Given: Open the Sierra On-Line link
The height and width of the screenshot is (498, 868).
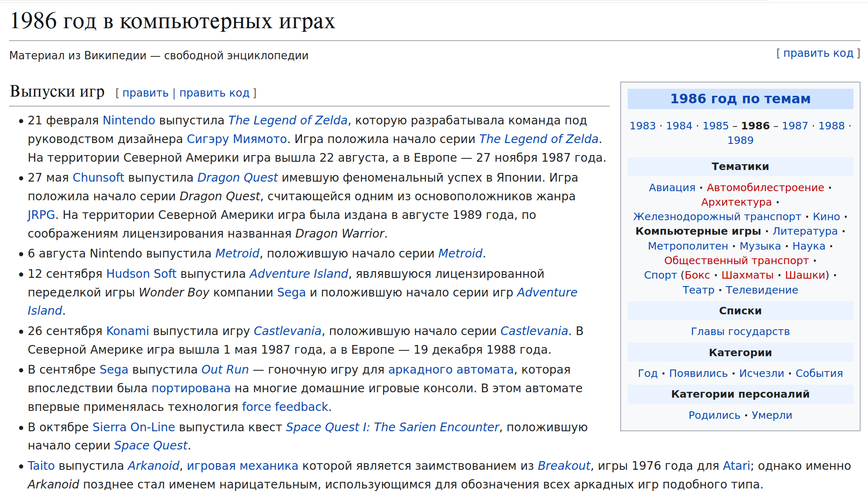Looking at the screenshot, I should [133, 427].
